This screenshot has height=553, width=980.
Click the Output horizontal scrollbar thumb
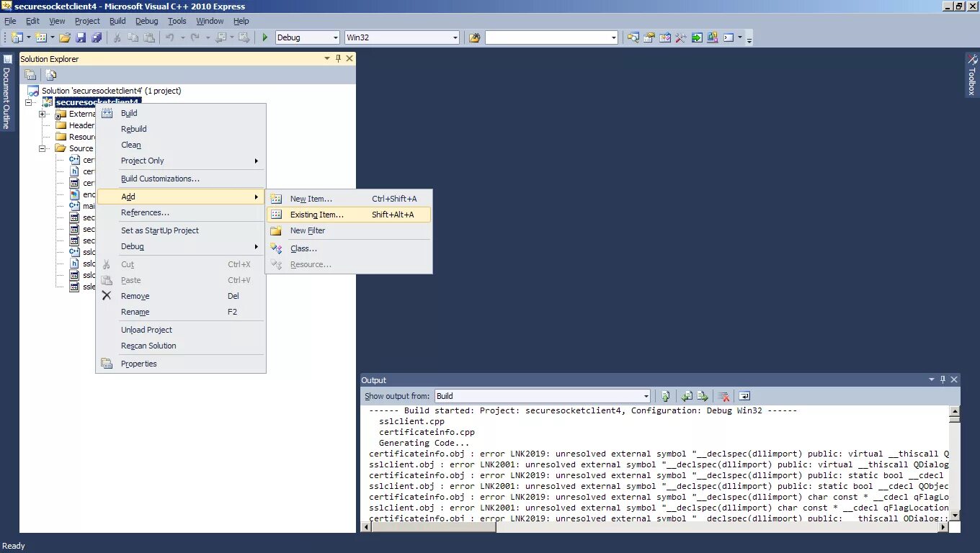(434, 527)
